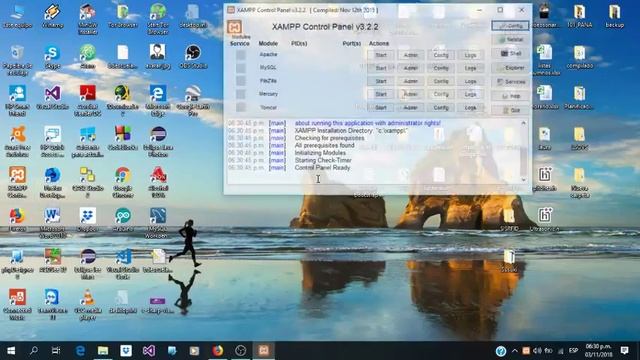The image size is (640, 360).
Task: Click the 'Control Panel Ready' log line
Action: pos(322,168)
